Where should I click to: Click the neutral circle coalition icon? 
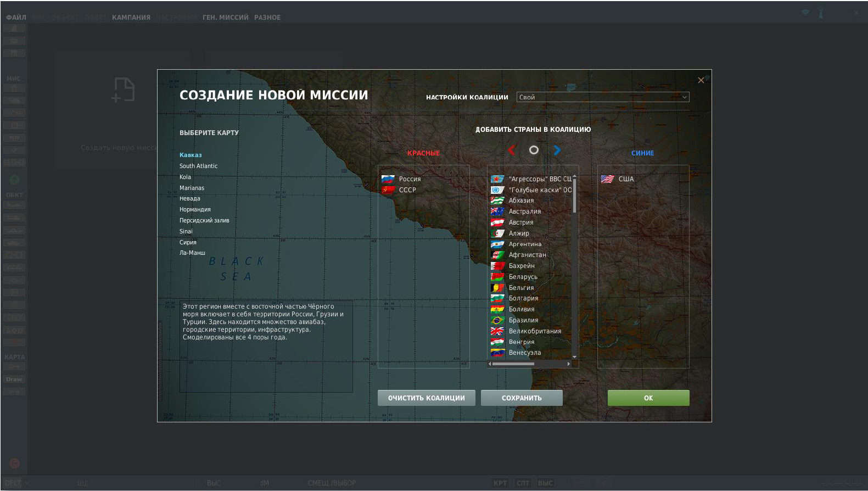[534, 150]
